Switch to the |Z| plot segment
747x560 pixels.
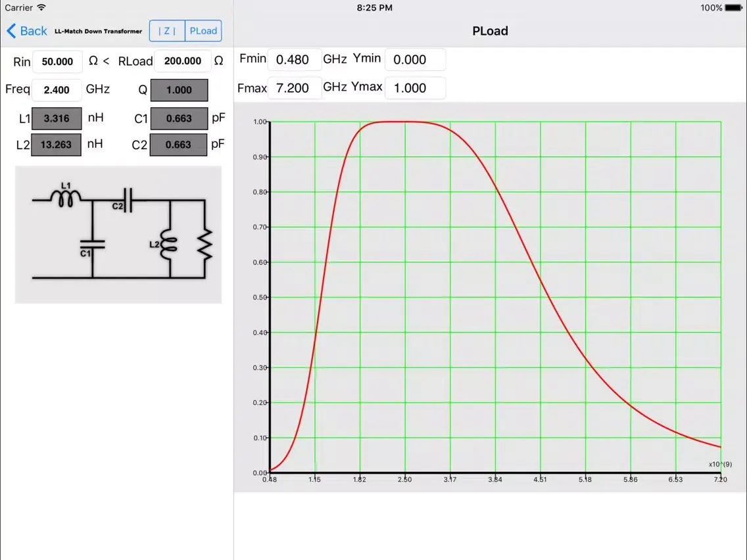pyautogui.click(x=167, y=31)
